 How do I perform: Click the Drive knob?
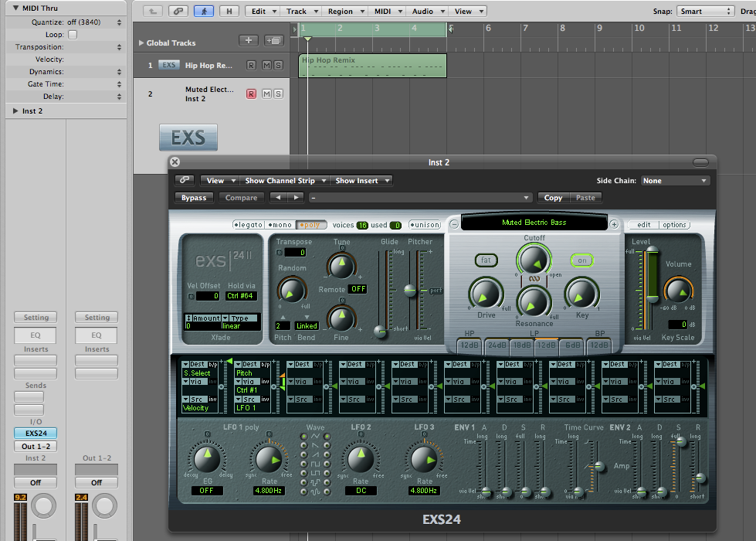(486, 294)
